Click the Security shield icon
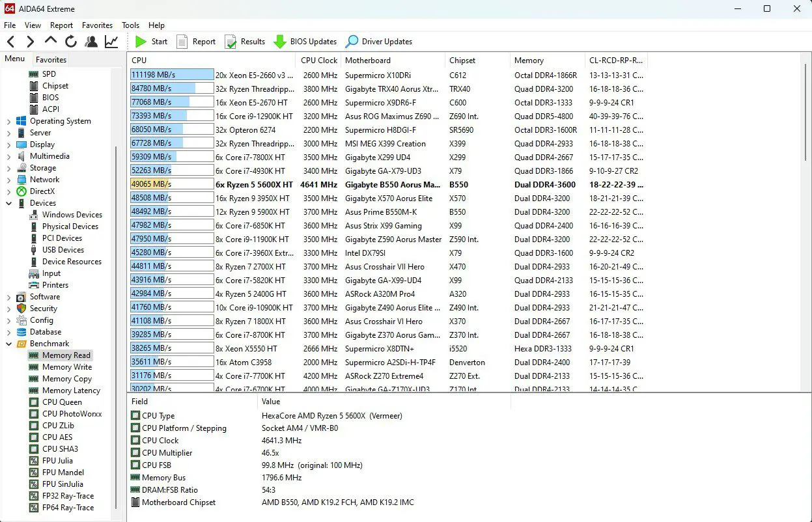This screenshot has height=522, width=812. coord(21,309)
